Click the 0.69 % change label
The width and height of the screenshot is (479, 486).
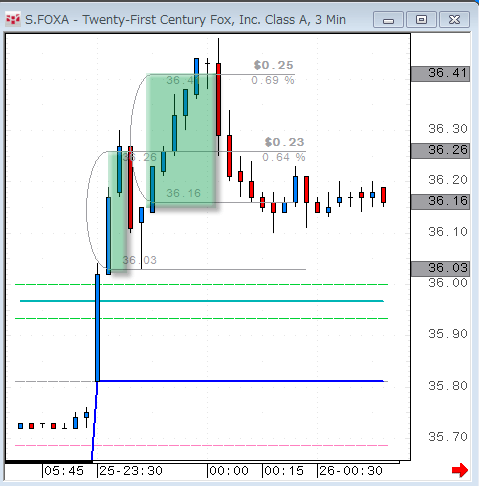tap(273, 80)
